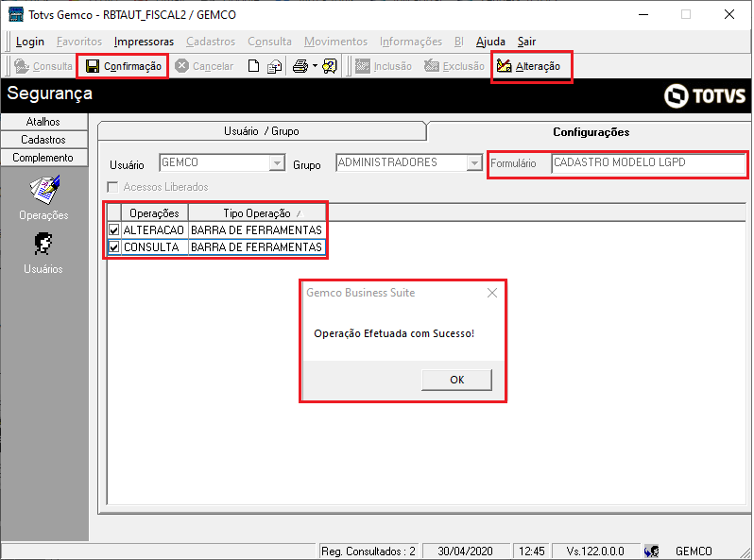Click the Consulta toolbar icon
Viewport: 754px width, 560px height.
22,66
